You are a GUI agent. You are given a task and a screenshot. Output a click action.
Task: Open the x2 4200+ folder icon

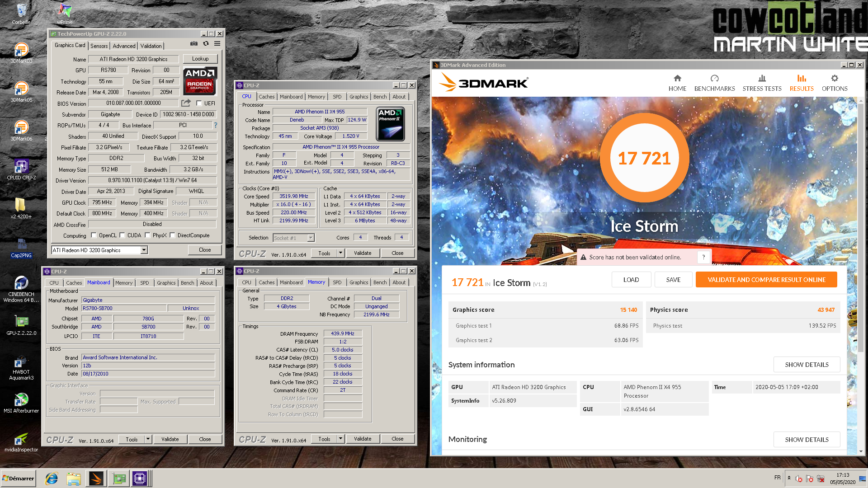coord(21,208)
